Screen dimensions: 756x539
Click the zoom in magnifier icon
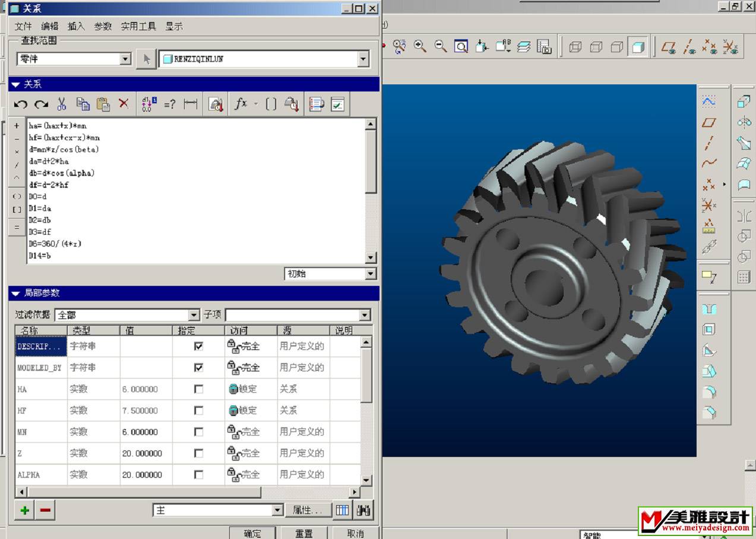pos(420,46)
